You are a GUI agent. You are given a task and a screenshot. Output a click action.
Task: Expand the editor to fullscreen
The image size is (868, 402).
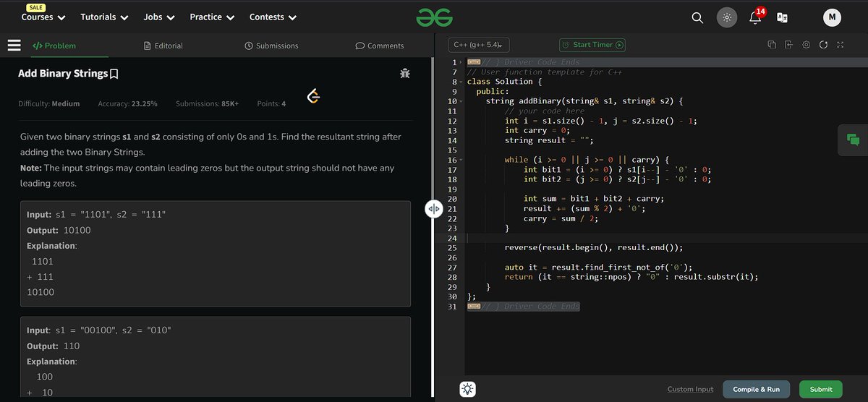(x=840, y=45)
